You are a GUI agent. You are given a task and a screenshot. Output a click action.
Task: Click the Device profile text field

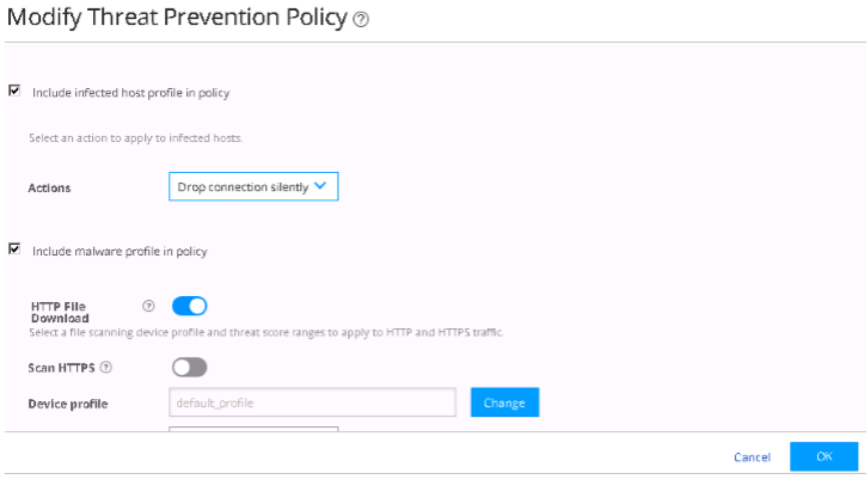tap(312, 402)
